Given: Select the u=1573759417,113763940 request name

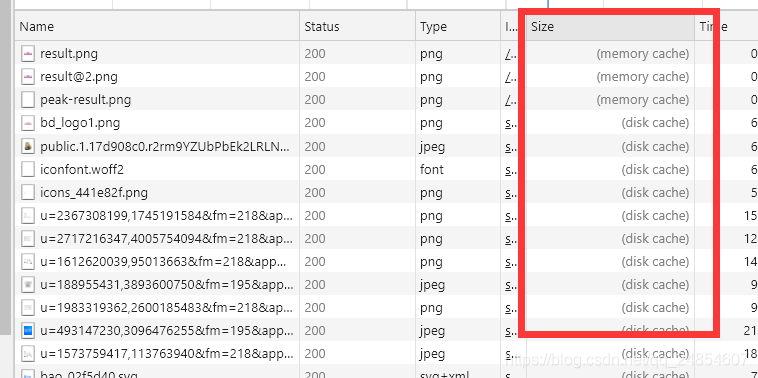Looking at the screenshot, I should point(167,354).
